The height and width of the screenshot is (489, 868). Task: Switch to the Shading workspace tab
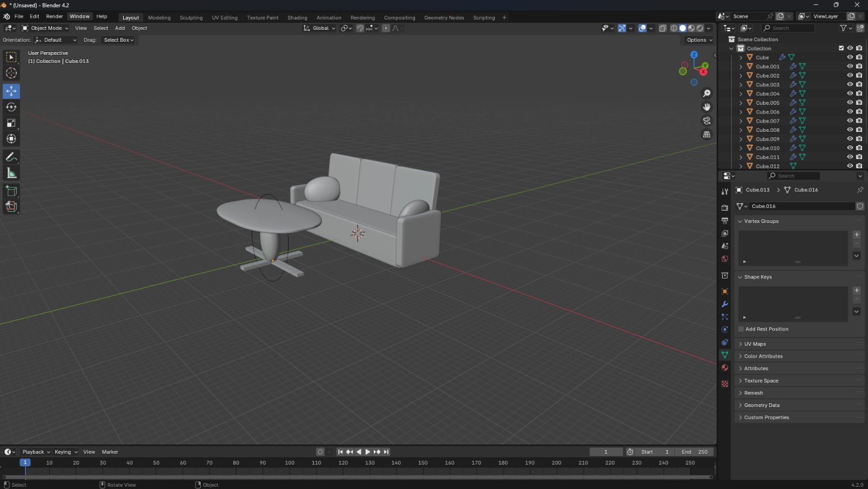coord(297,17)
